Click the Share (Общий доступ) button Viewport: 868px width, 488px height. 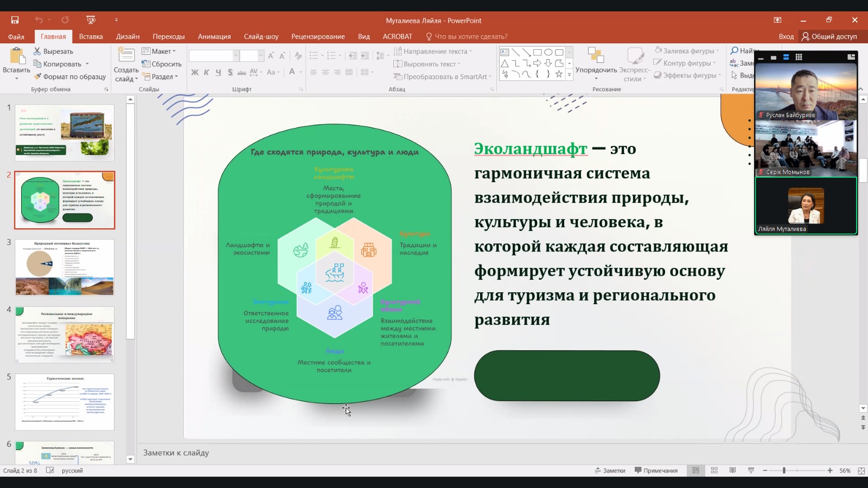pos(829,36)
